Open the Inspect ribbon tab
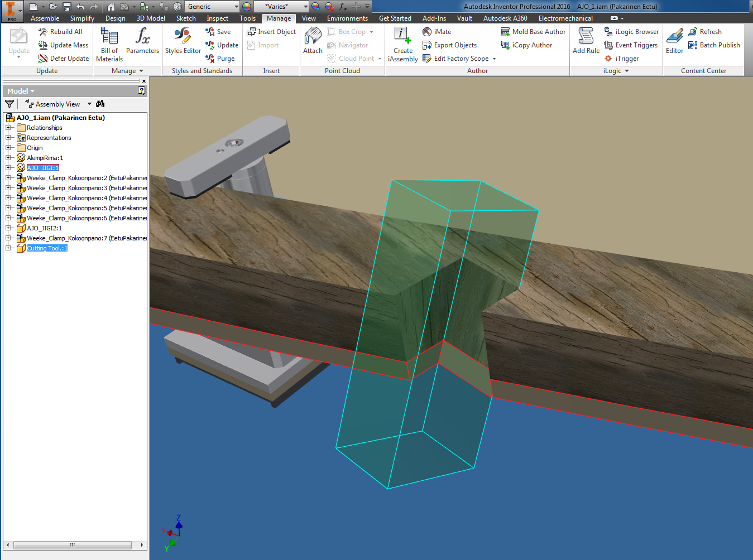Screen dimensions: 753x560 (x=217, y=18)
